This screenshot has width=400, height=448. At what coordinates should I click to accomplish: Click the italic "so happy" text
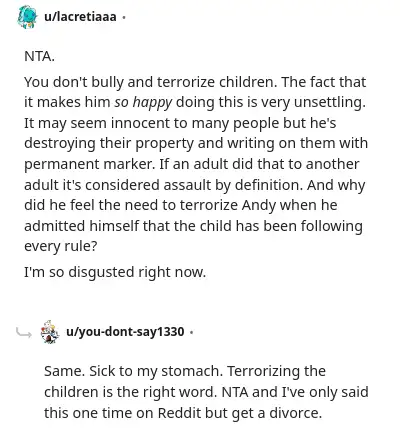pyautogui.click(x=143, y=103)
